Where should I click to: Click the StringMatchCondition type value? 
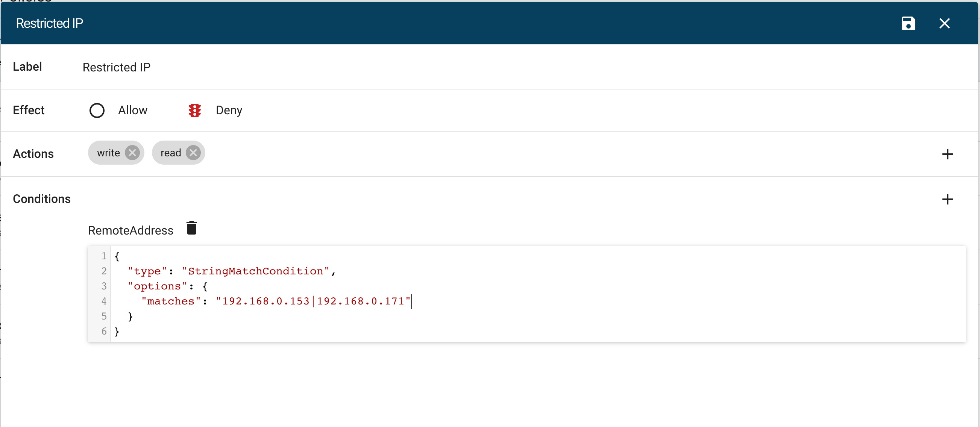pos(256,271)
